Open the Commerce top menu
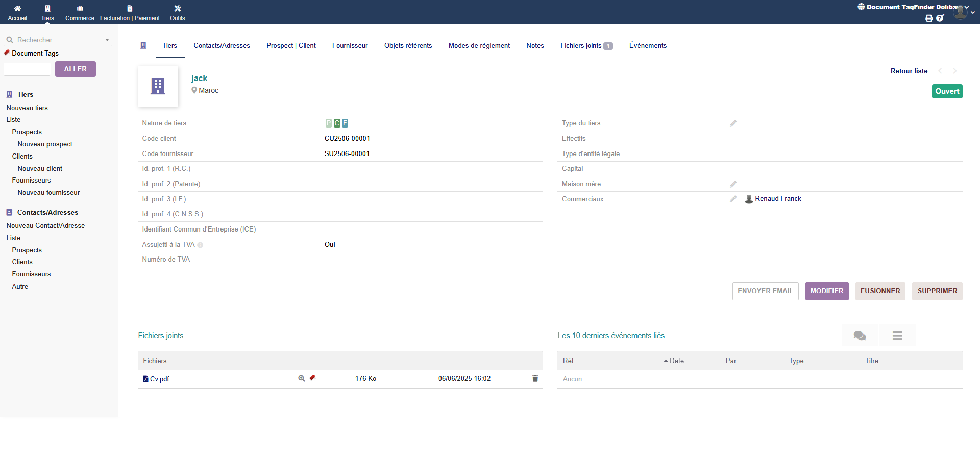This screenshot has height=462, width=980. pyautogui.click(x=80, y=13)
